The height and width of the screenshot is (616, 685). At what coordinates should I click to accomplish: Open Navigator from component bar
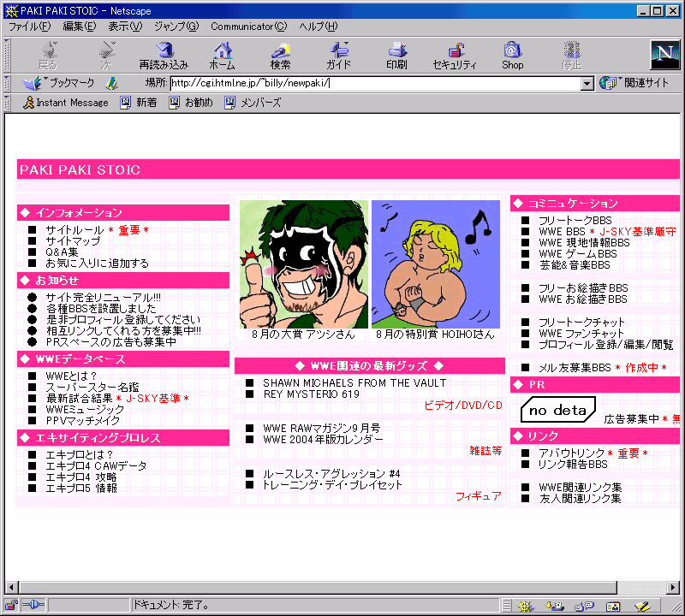526,606
